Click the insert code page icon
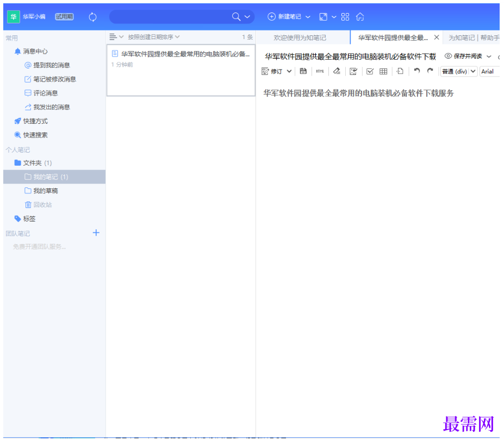504x441 pixels. coord(400,71)
